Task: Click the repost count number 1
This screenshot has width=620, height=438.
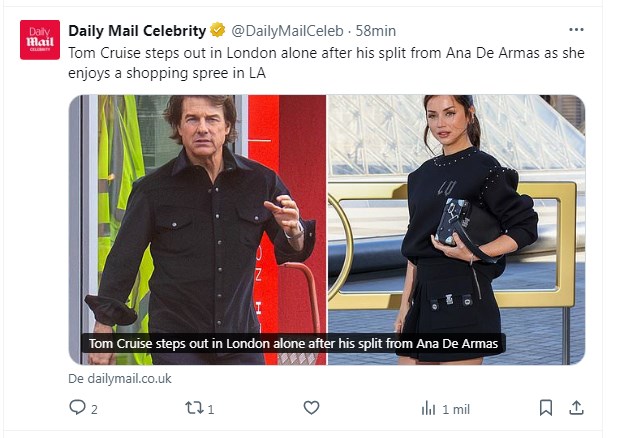Action: coord(211,408)
